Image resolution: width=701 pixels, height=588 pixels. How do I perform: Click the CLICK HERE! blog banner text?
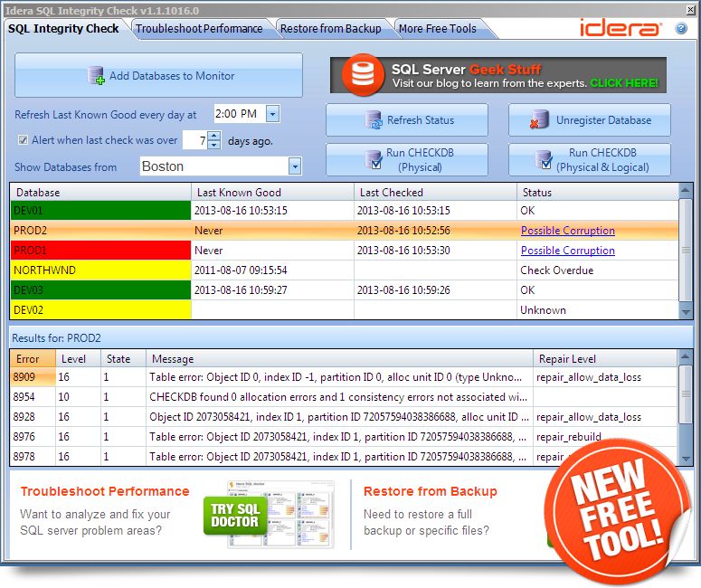pyautogui.click(x=624, y=83)
